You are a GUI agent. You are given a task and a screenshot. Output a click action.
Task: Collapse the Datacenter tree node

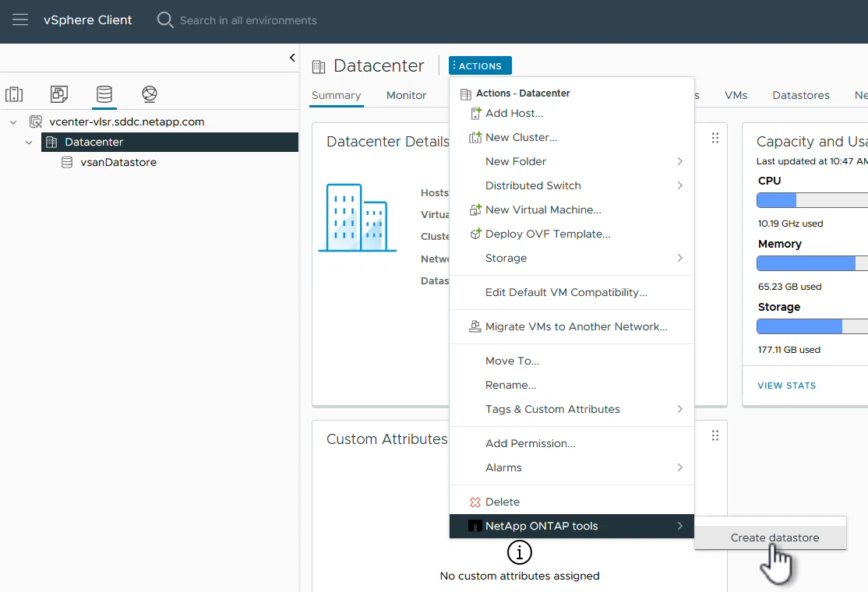click(30, 143)
